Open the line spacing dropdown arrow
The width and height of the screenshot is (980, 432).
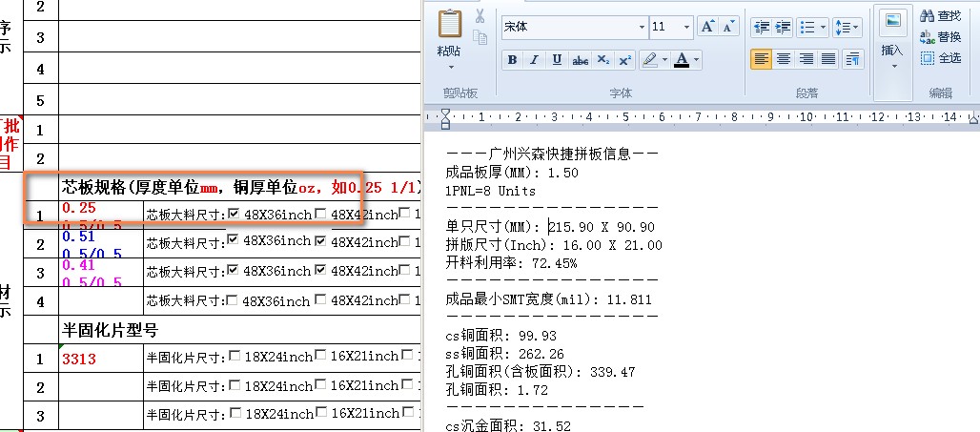(856, 27)
